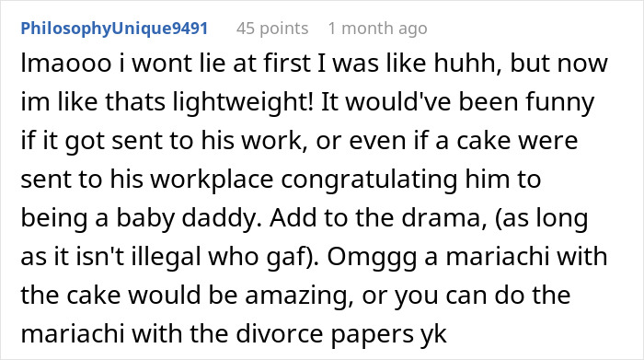The width and height of the screenshot is (644, 360).
Task: Click the 45 points score label
Action: click(272, 29)
